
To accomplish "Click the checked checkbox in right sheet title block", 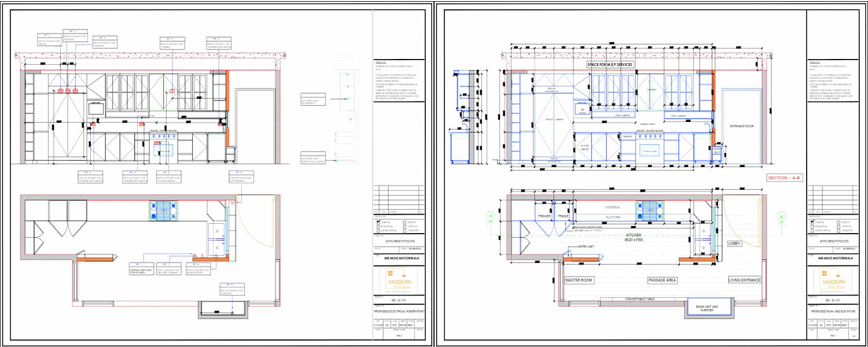I will pyautogui.click(x=812, y=222).
